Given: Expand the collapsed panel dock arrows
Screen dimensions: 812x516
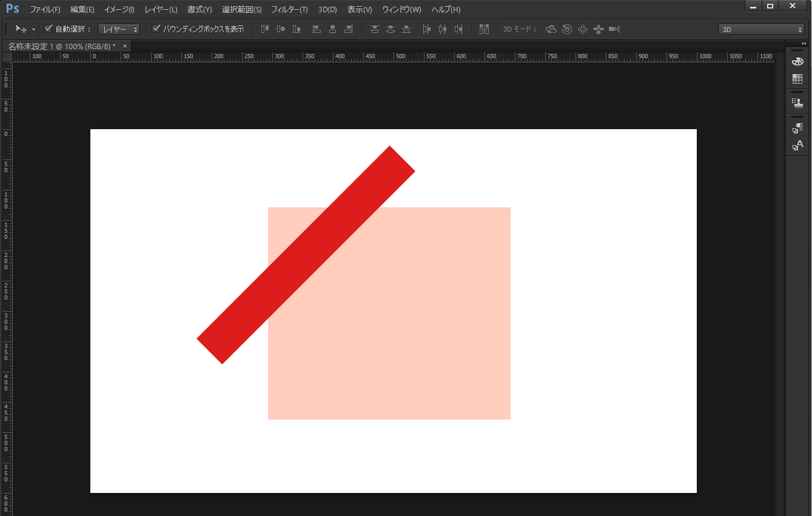Looking at the screenshot, I should click(x=804, y=44).
